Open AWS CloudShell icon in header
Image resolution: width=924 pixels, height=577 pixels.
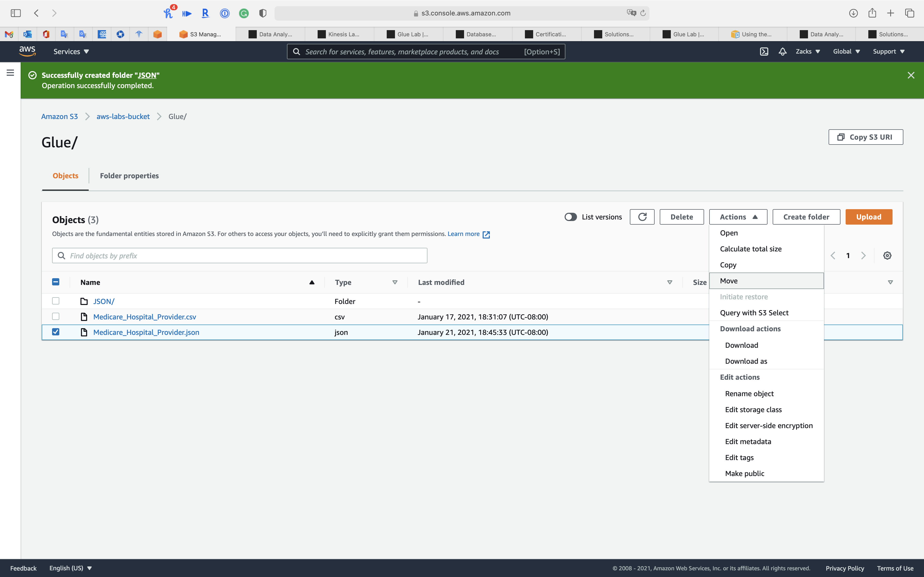click(764, 52)
